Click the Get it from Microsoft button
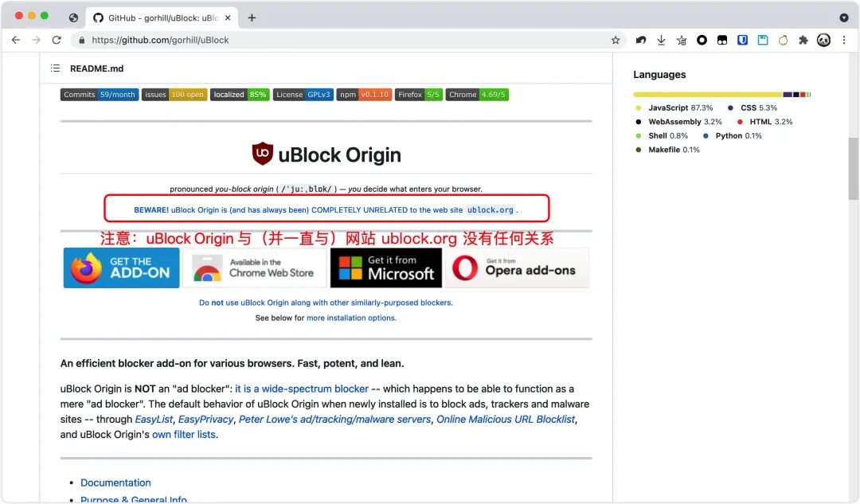This screenshot has width=860, height=504. 386,268
